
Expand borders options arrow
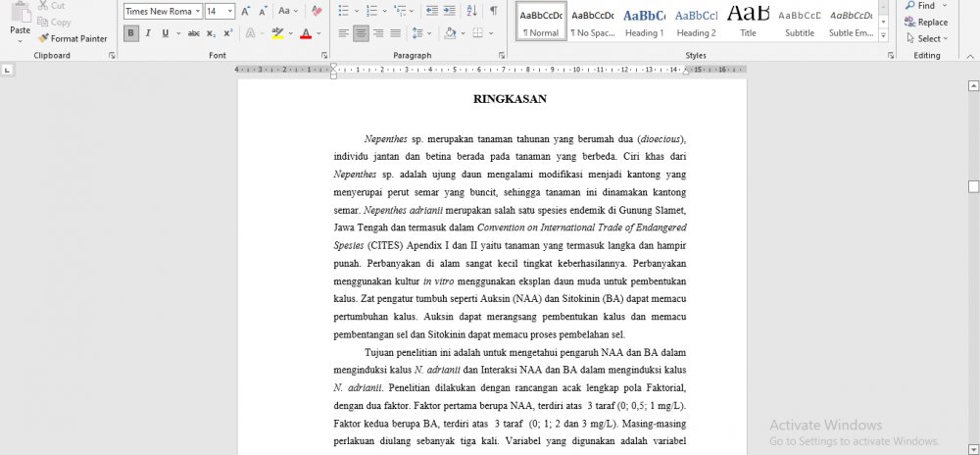[x=491, y=33]
